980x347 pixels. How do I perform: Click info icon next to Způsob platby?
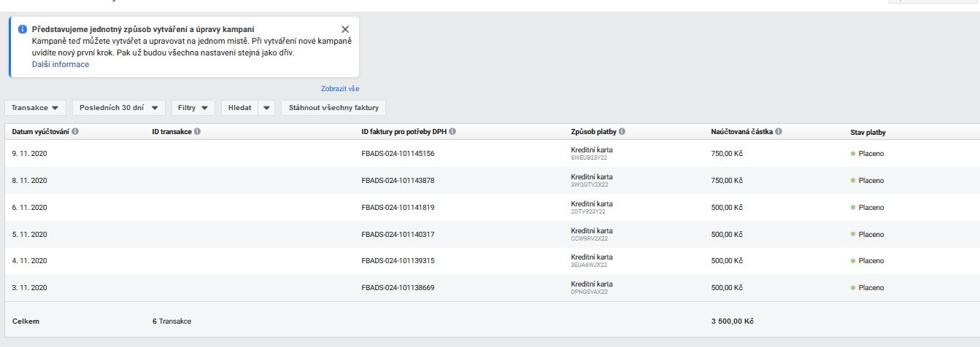click(622, 132)
